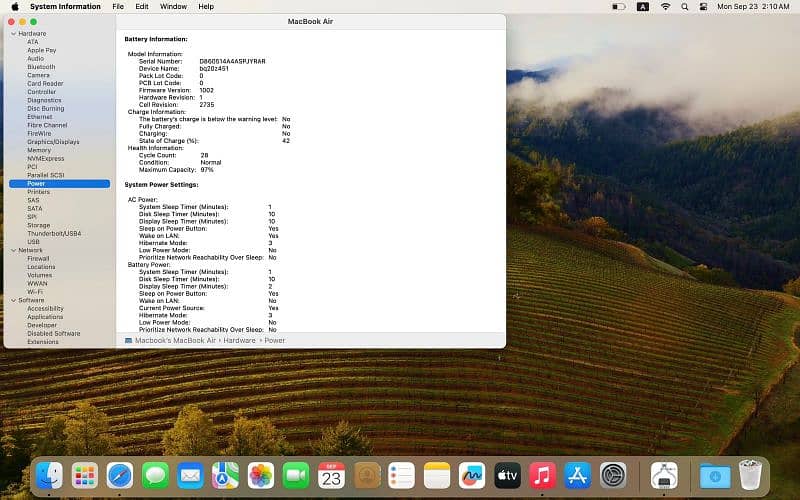Launch the Photos app in Dock
800x500 pixels.
[x=261, y=476]
